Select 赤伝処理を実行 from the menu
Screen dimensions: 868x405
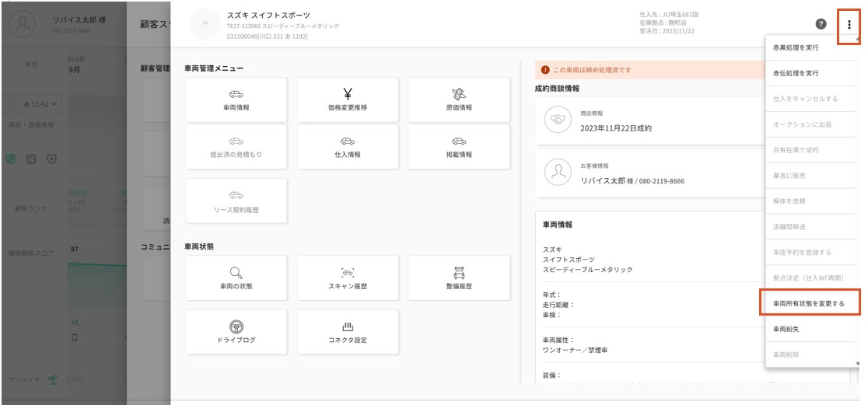pos(812,74)
